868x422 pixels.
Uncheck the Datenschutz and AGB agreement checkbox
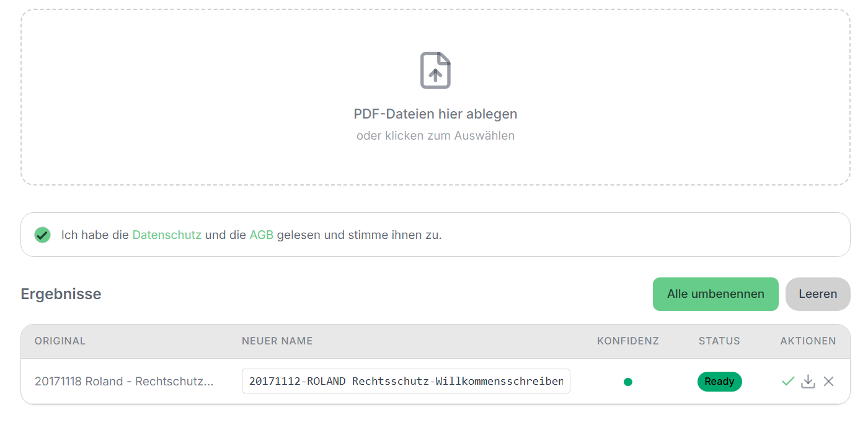[42, 235]
